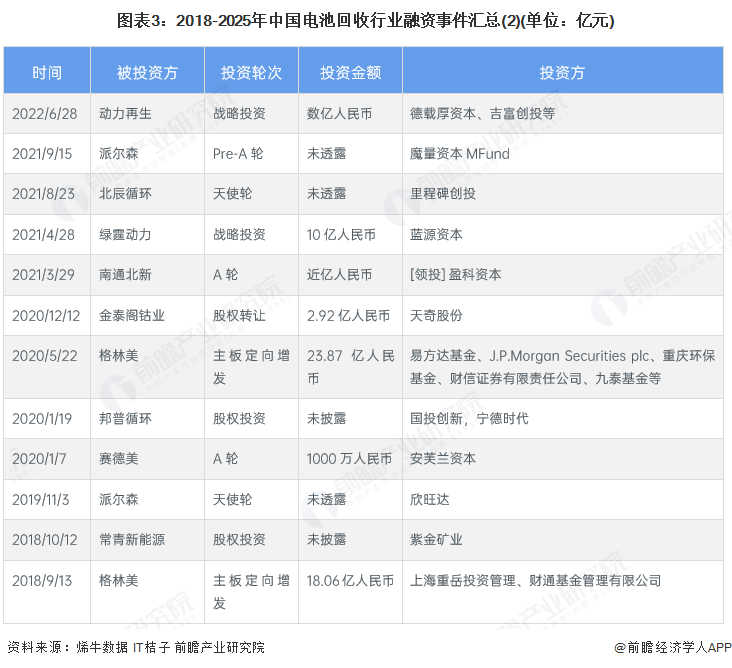Click the 股权转让 round cell
This screenshot has width=732, height=668.
[251, 316]
